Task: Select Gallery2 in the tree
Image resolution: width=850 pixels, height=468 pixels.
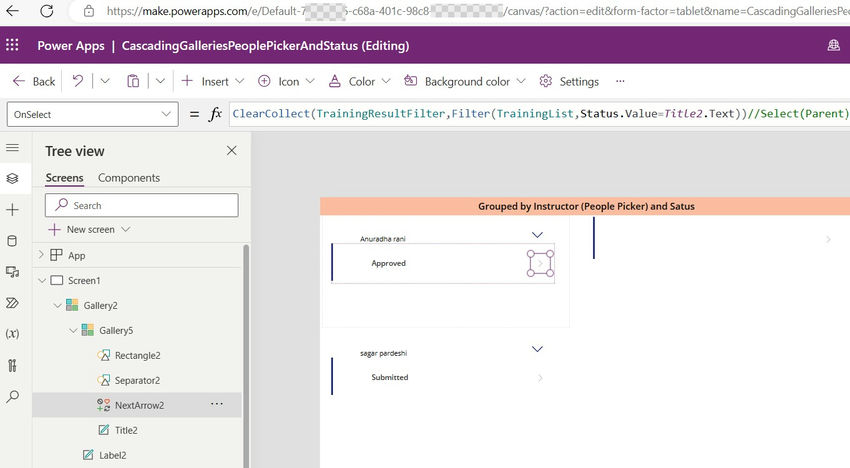Action: (100, 305)
